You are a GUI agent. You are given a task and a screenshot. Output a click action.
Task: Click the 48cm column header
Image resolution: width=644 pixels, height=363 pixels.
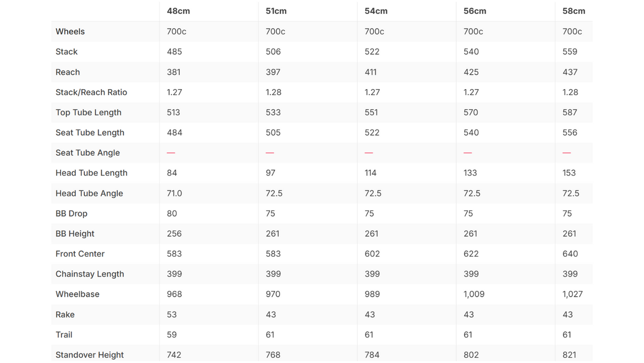pyautogui.click(x=178, y=11)
